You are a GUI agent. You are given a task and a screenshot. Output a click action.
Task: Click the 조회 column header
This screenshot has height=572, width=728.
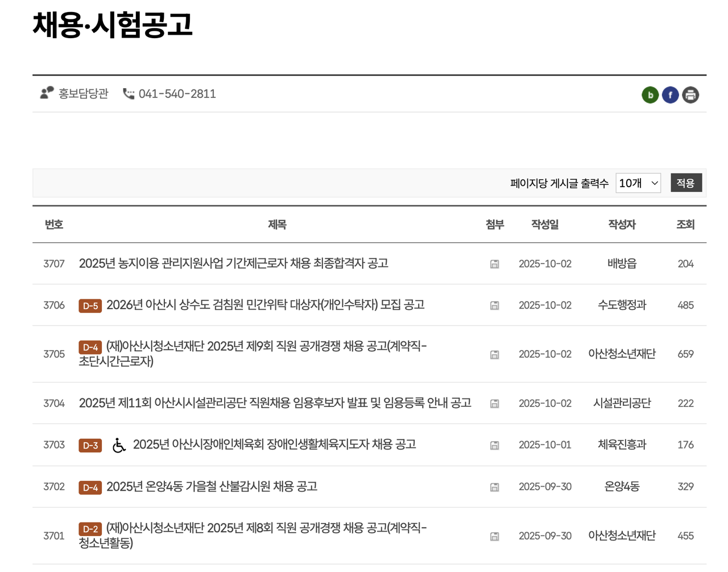[686, 224]
